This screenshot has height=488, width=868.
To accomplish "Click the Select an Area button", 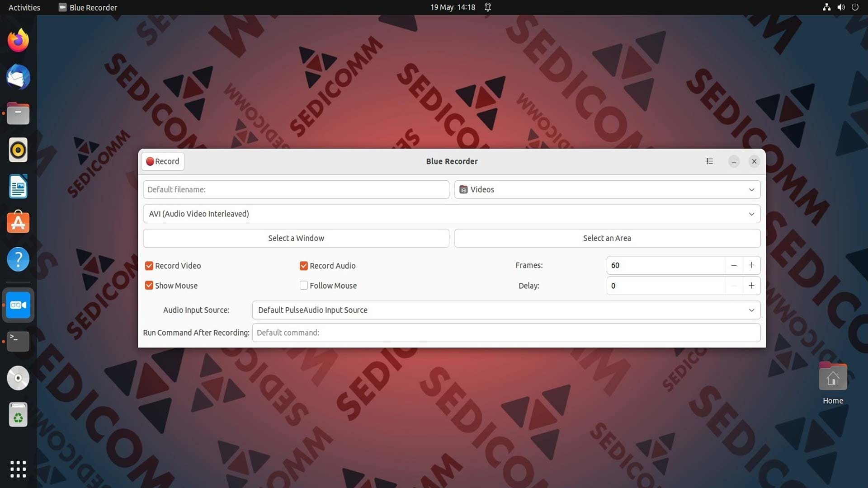I will click(x=607, y=238).
